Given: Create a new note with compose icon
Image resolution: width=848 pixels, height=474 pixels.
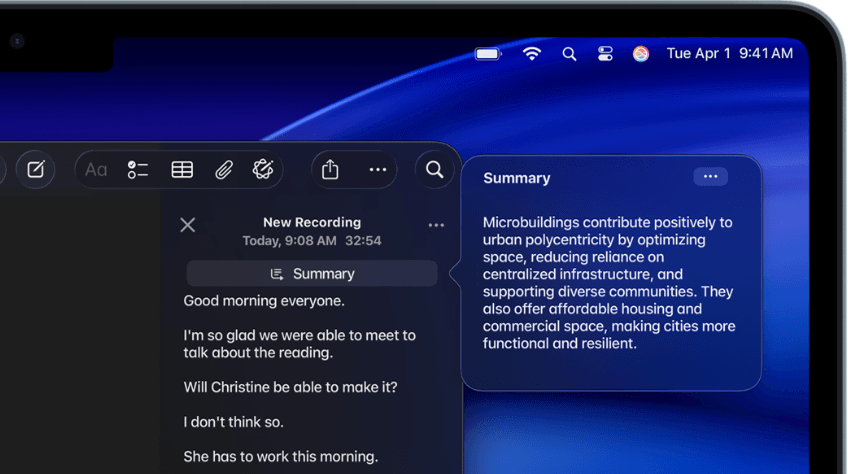Looking at the screenshot, I should [35, 170].
